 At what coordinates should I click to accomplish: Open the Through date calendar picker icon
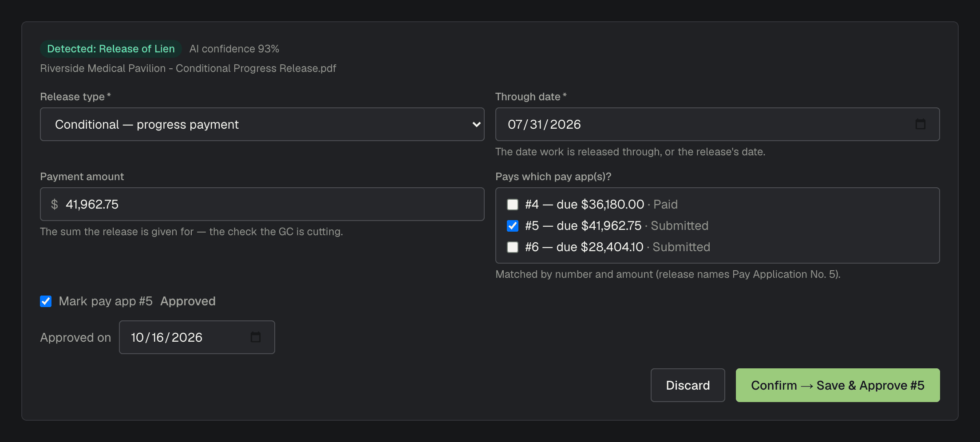coord(921,124)
